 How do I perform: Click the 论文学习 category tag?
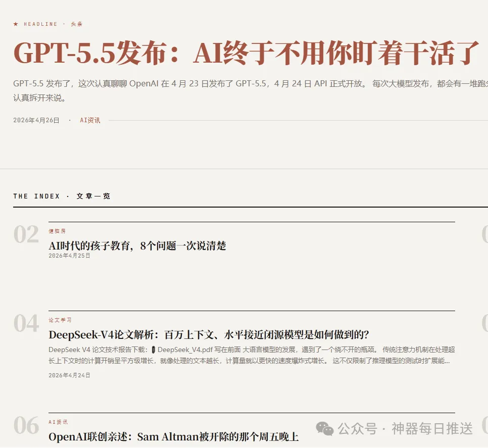(x=60, y=320)
